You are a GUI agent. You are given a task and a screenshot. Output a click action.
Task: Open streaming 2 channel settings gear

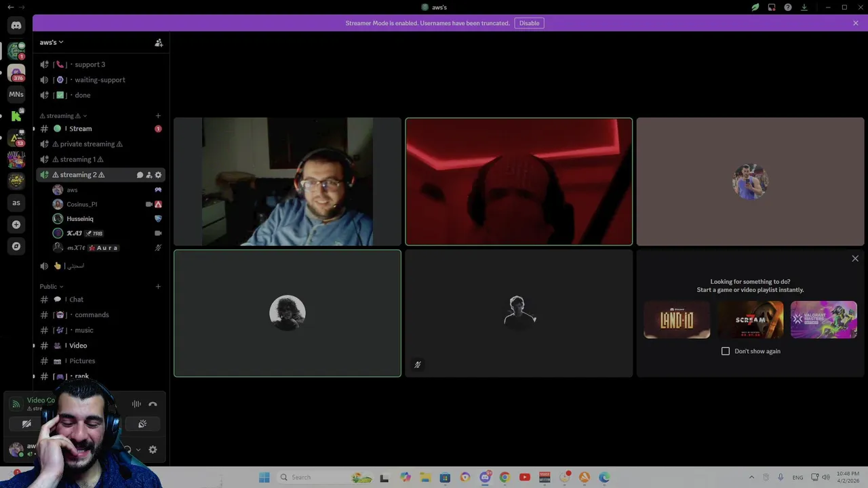(x=158, y=175)
